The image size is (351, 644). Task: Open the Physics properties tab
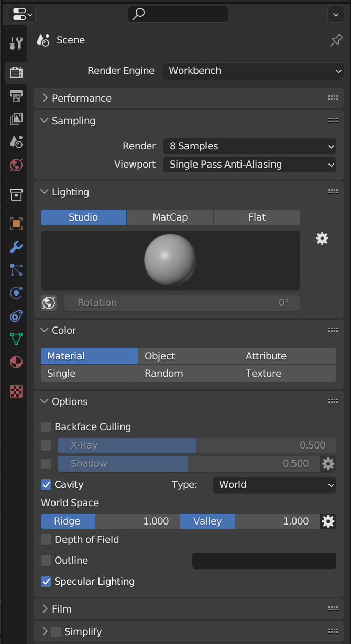tap(15, 293)
